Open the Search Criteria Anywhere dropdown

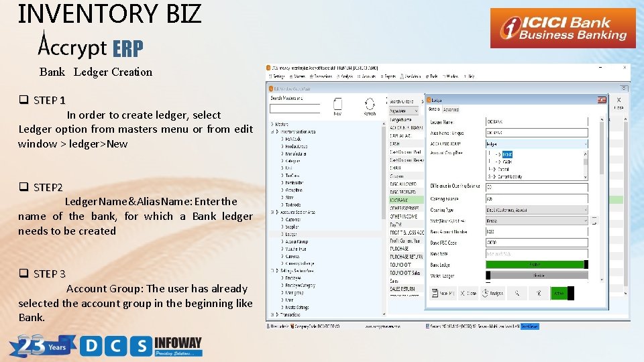[x=404, y=111]
